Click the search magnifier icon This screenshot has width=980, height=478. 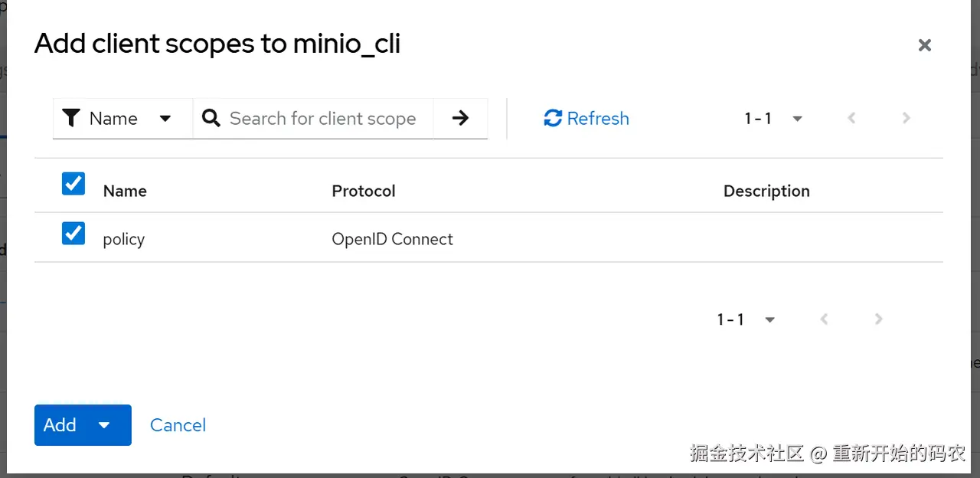coord(211,118)
